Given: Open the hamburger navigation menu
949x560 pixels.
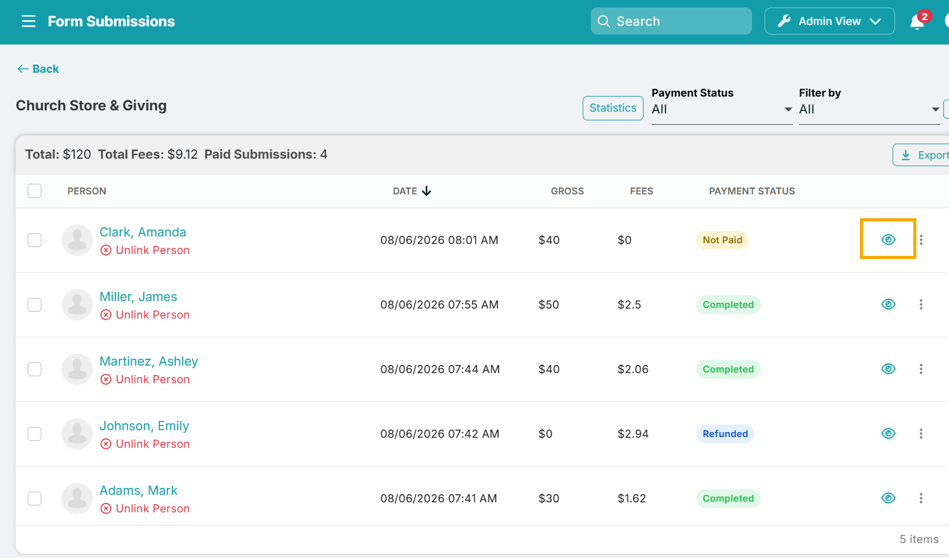Looking at the screenshot, I should 29,21.
